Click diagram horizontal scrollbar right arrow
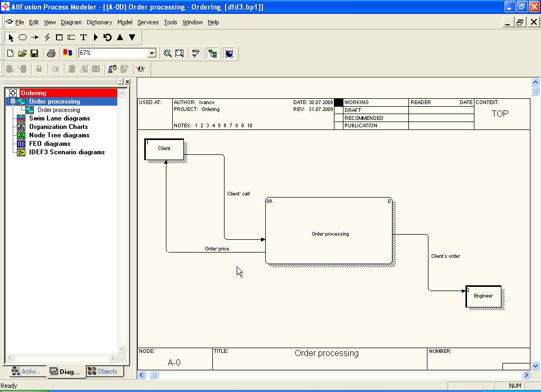Viewport: 541px width, 392px height. coord(526,375)
